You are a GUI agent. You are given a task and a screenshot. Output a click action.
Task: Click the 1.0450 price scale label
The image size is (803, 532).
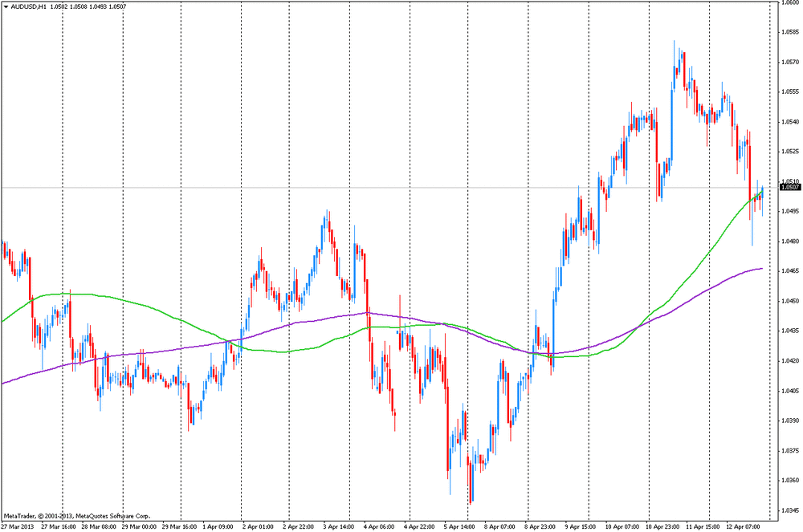pyautogui.click(x=791, y=301)
